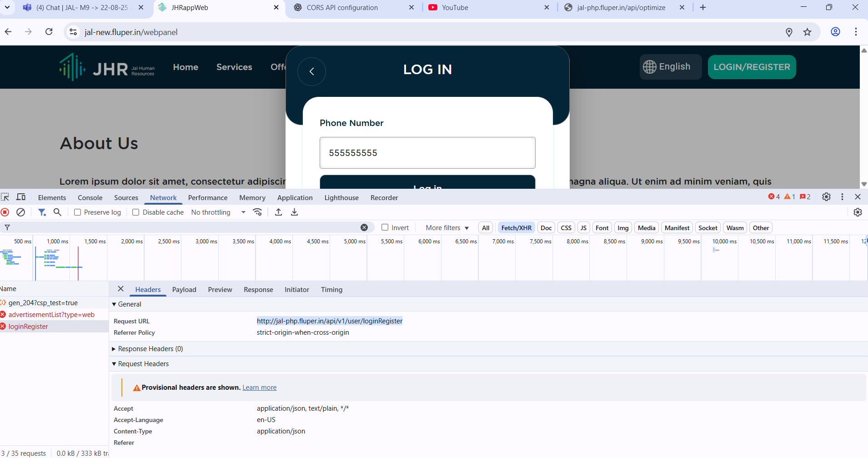This screenshot has width=868, height=458.
Task: Toggle device toolbar emulation icon
Action: point(21,197)
